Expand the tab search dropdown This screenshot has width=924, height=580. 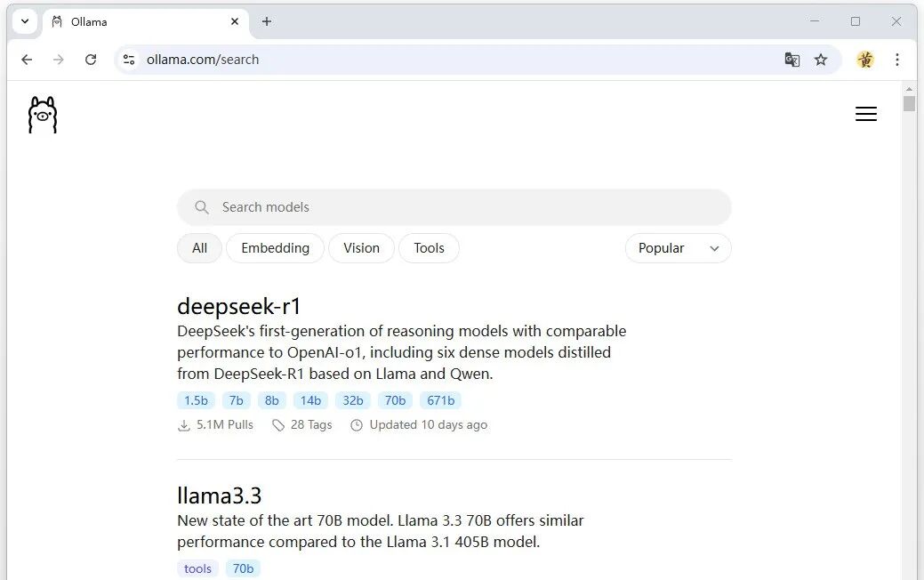tap(25, 22)
